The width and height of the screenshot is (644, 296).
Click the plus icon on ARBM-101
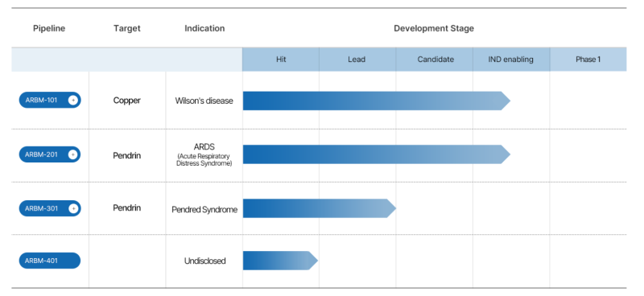(72, 101)
